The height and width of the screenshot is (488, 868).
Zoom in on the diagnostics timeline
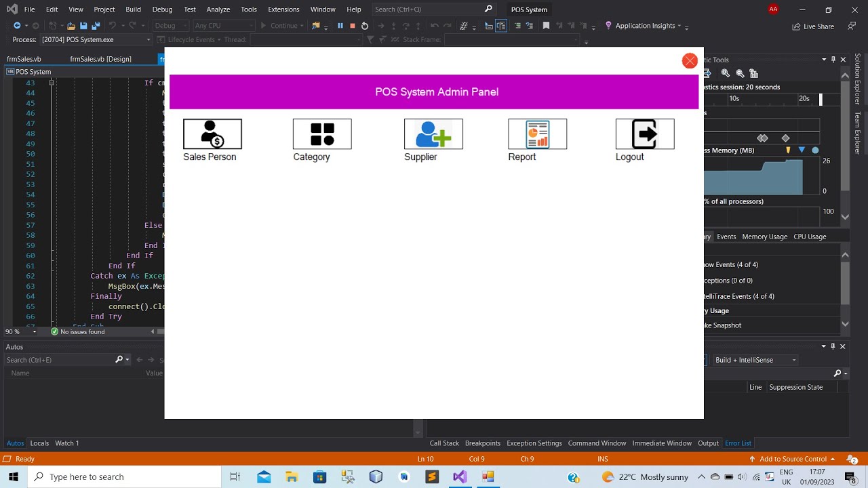[x=726, y=73]
